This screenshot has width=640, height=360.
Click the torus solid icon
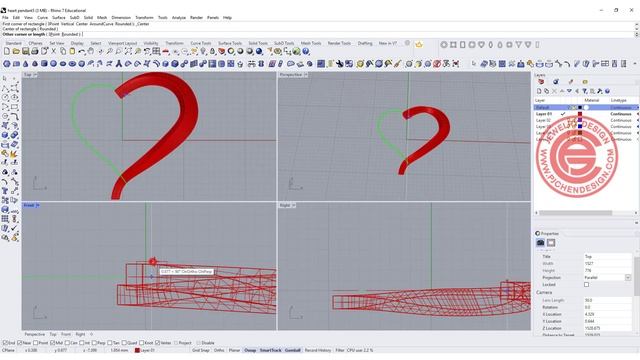coord(72,64)
